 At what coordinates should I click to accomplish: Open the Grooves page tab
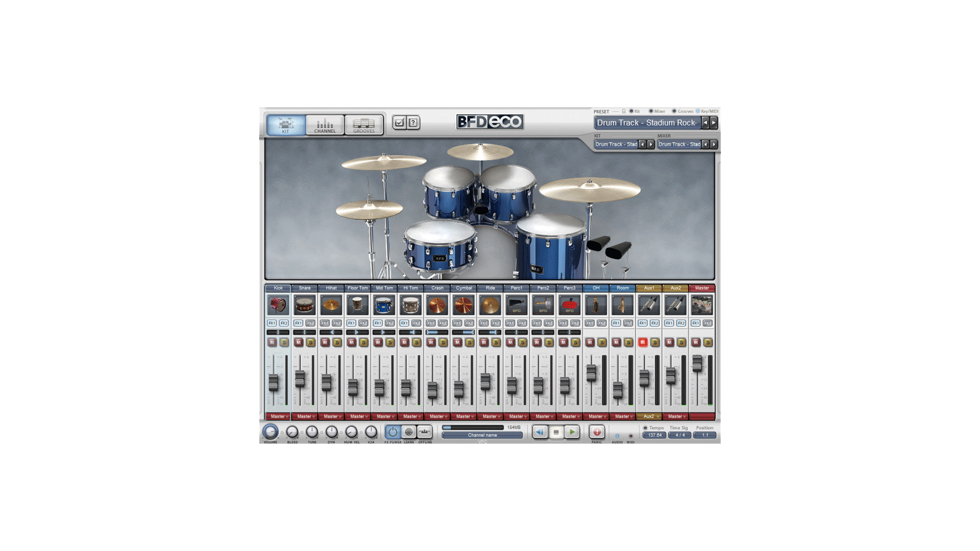(x=364, y=124)
